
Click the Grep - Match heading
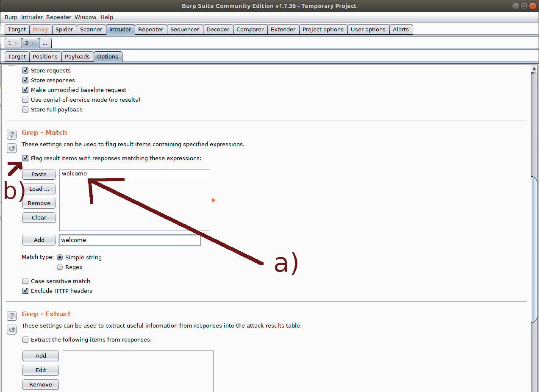coord(44,132)
